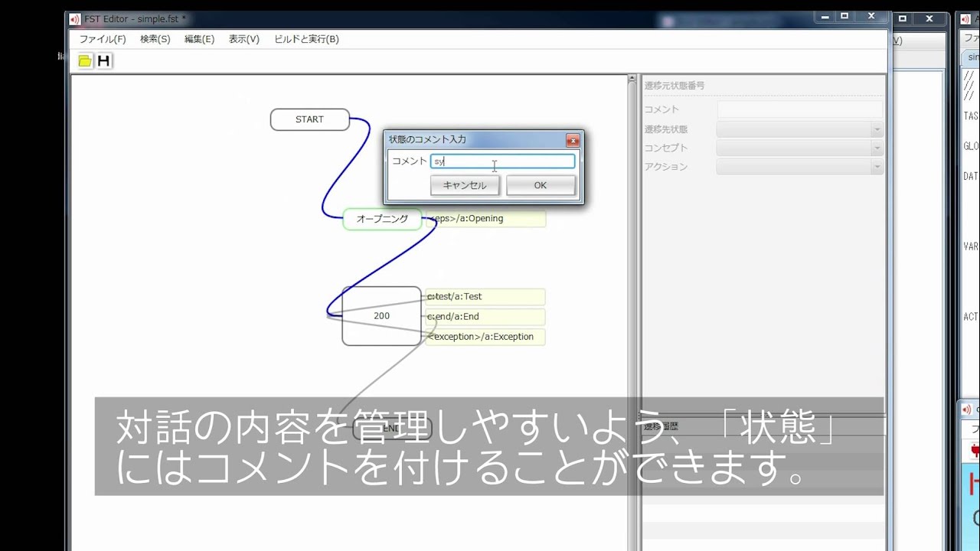Click FST Editor title bar app icon
Image resolution: width=980 pixels, height=551 pixels.
click(74, 18)
